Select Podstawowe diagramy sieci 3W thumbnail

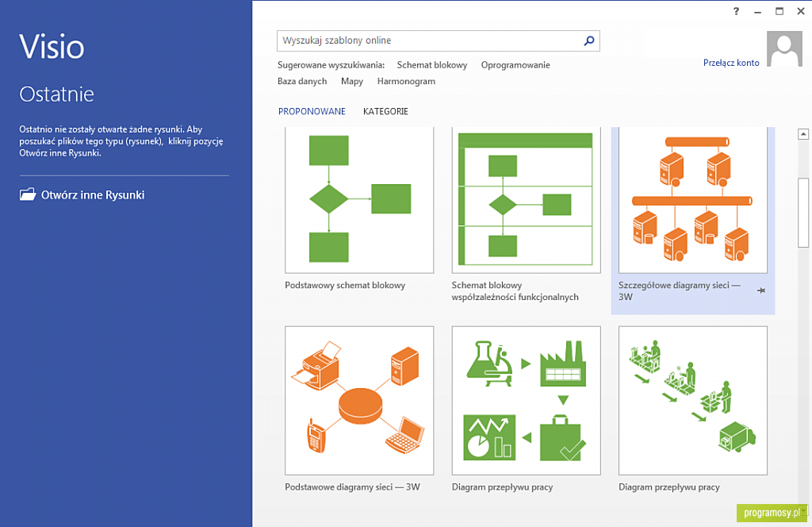359,401
